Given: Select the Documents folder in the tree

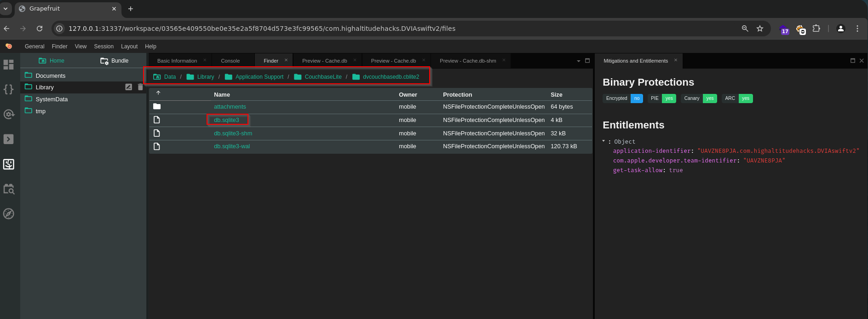Looking at the screenshot, I should coord(51,75).
